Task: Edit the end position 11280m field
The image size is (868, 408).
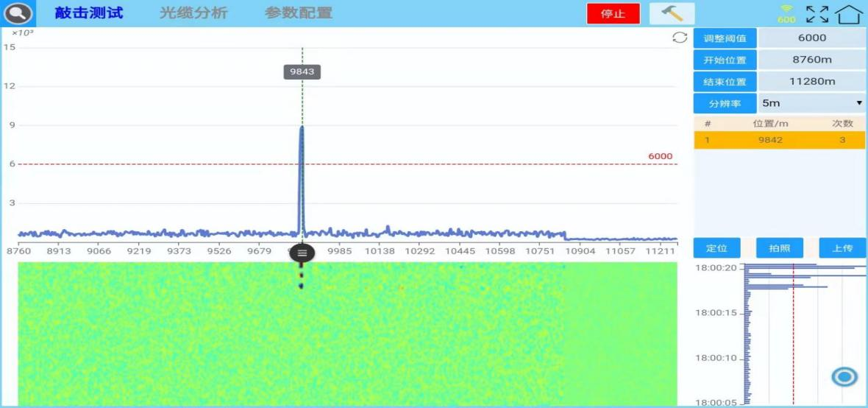Action: [x=811, y=82]
